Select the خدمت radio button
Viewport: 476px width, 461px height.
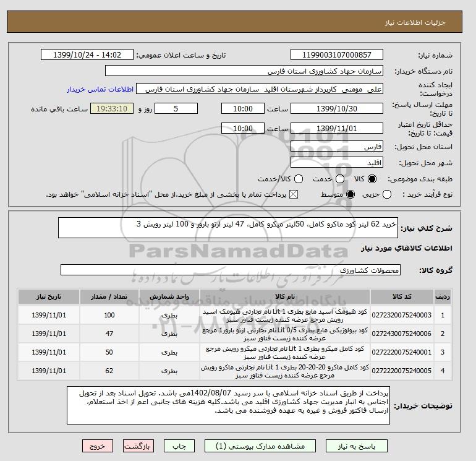click(x=340, y=179)
